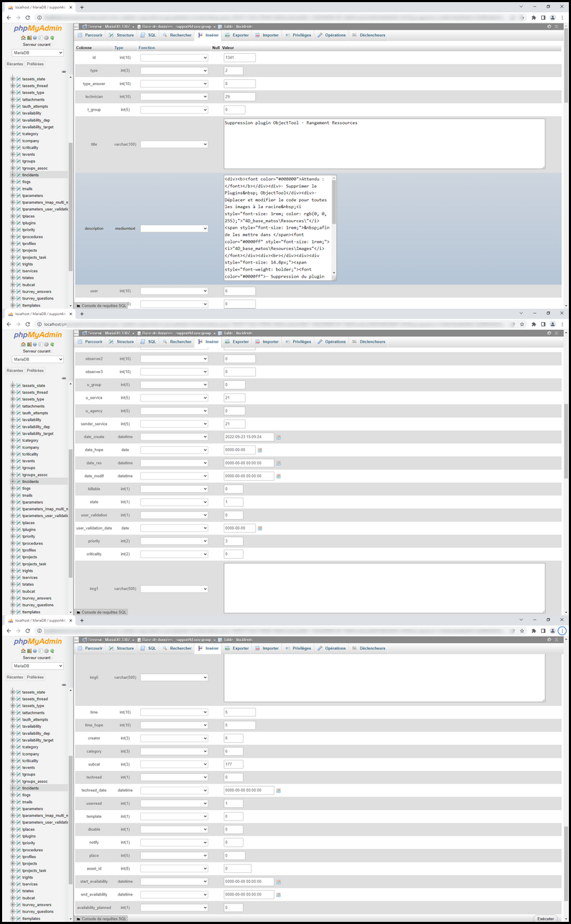
Task: Open calendar picker for start_availability field
Action: [278, 882]
